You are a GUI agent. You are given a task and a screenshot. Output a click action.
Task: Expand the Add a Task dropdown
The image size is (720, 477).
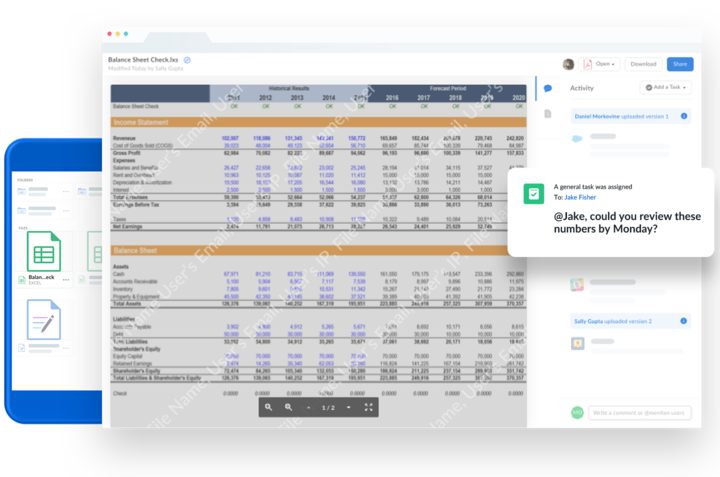coord(665,88)
